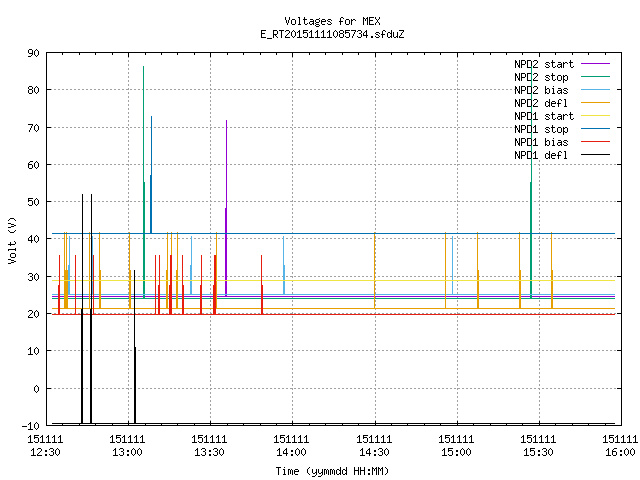Viewport: 640px width, 480px height.
Task: Click the y-axis tick value -10
Action: click(x=31, y=426)
